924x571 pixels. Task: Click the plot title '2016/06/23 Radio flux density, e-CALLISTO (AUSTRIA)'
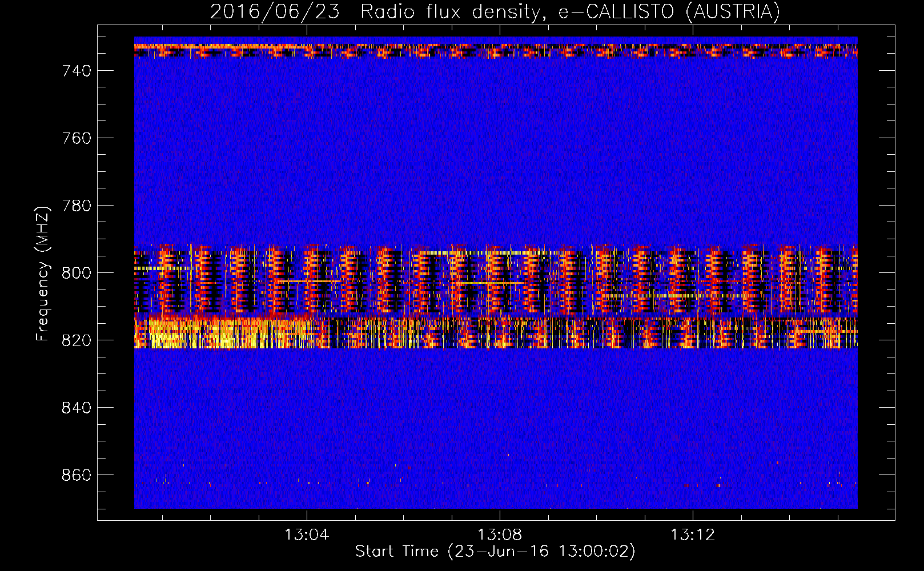(495, 11)
